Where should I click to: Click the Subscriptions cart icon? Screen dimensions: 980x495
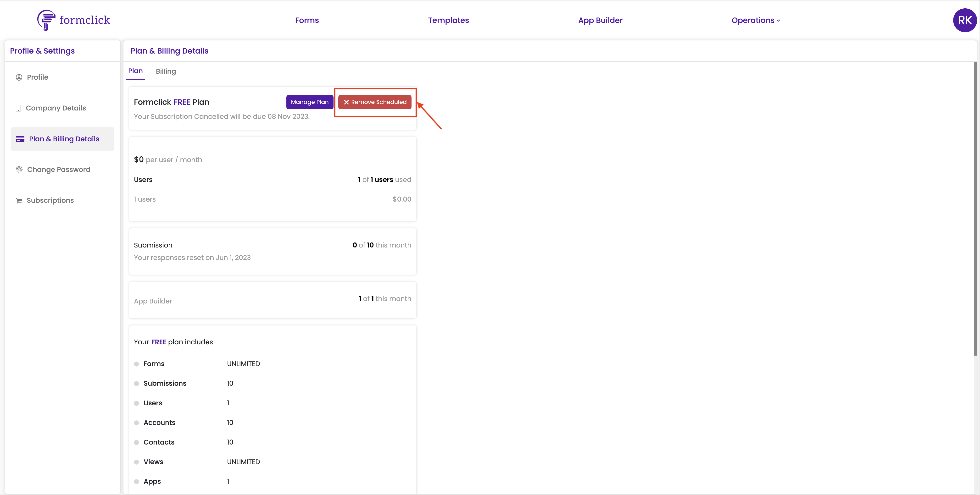pos(19,200)
